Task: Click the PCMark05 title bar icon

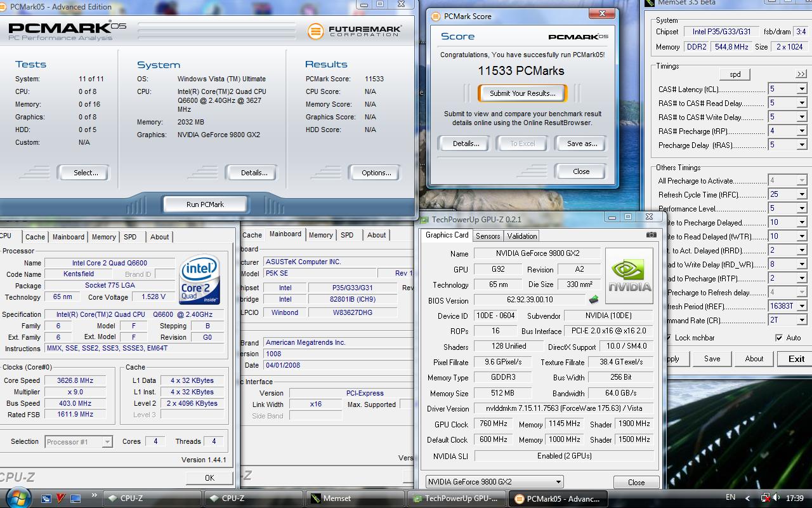Action: point(4,7)
